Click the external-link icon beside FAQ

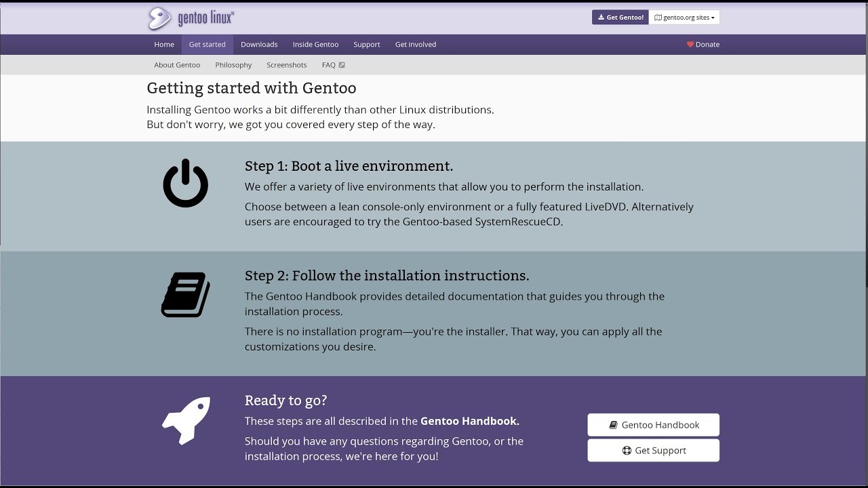342,65
